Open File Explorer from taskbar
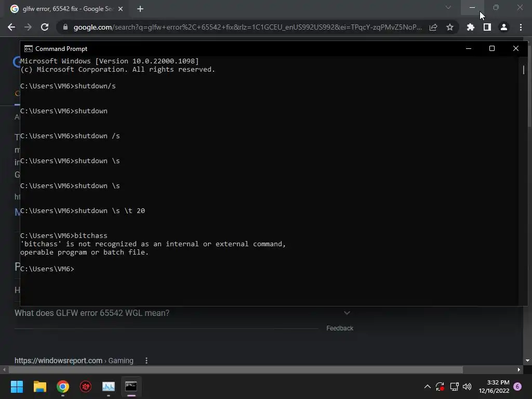 click(39, 387)
